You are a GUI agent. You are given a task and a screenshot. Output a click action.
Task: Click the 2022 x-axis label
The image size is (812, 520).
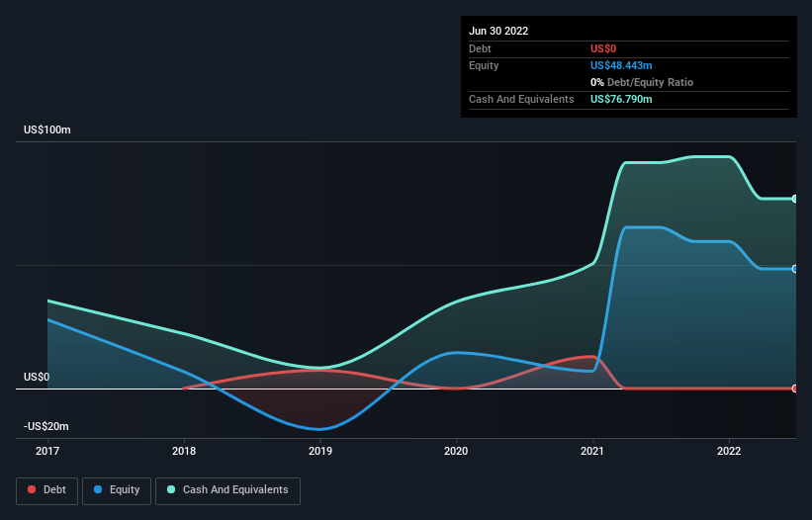(729, 451)
